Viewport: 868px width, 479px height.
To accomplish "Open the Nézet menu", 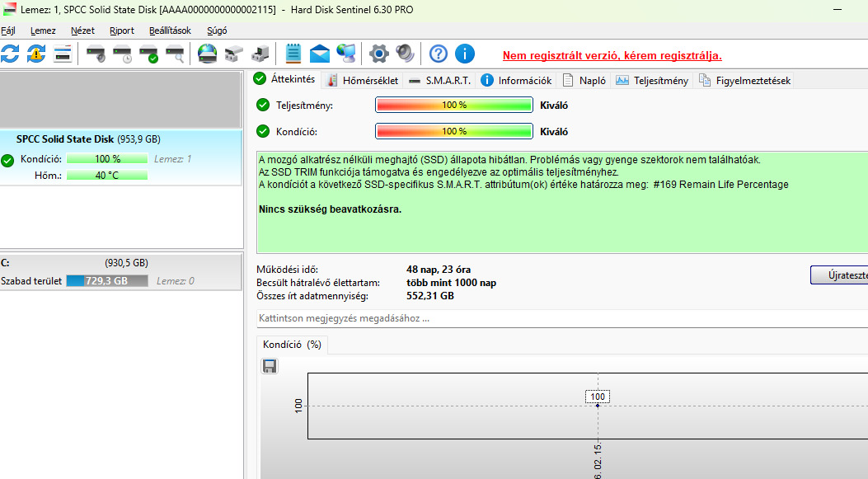I will pos(82,31).
